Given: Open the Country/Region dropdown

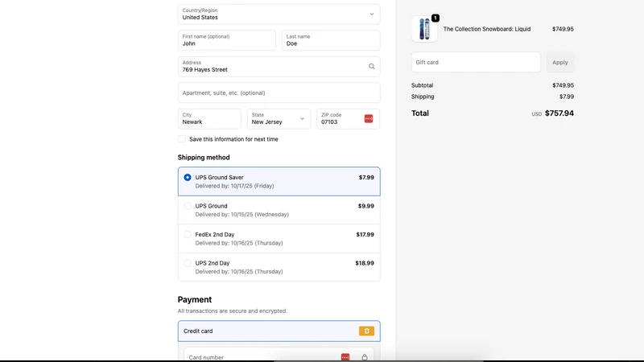Looking at the screenshot, I should 279,14.
